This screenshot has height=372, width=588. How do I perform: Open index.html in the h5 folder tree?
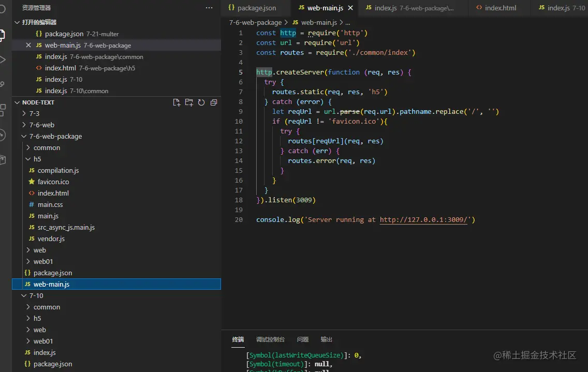pos(53,193)
